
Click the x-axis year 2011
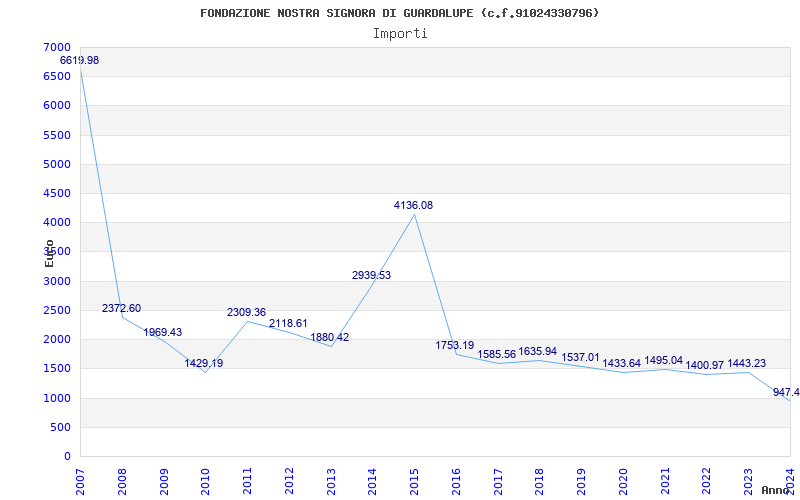tap(247, 482)
